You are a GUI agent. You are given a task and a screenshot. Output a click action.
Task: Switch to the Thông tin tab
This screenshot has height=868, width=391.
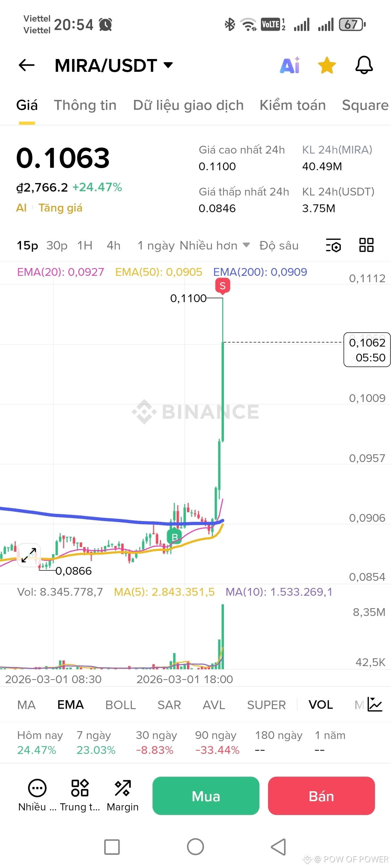tap(85, 105)
